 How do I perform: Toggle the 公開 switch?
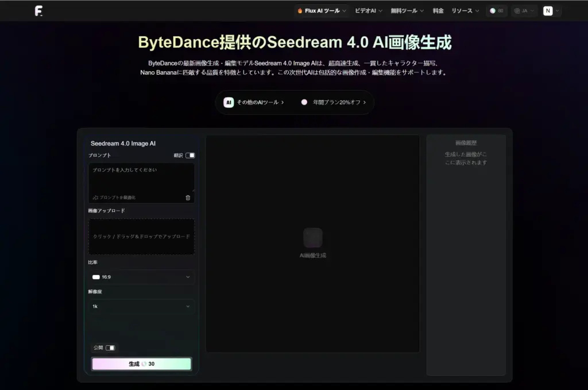tap(110, 348)
